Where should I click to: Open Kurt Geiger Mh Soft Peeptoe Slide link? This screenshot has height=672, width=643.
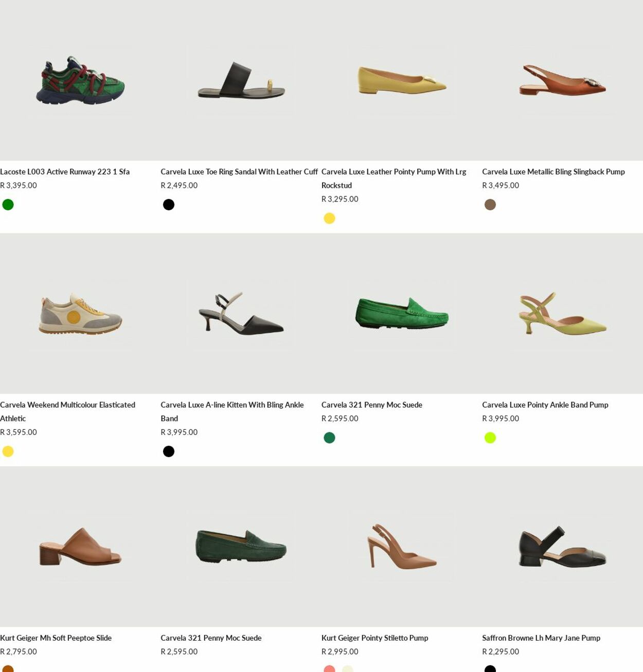[56, 638]
